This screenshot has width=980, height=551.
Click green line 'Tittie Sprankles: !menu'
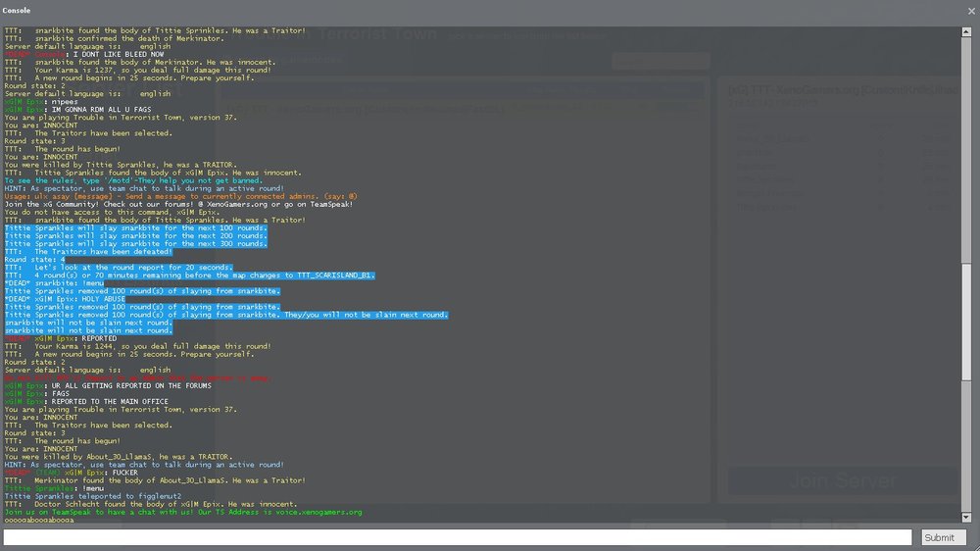pyautogui.click(x=54, y=489)
